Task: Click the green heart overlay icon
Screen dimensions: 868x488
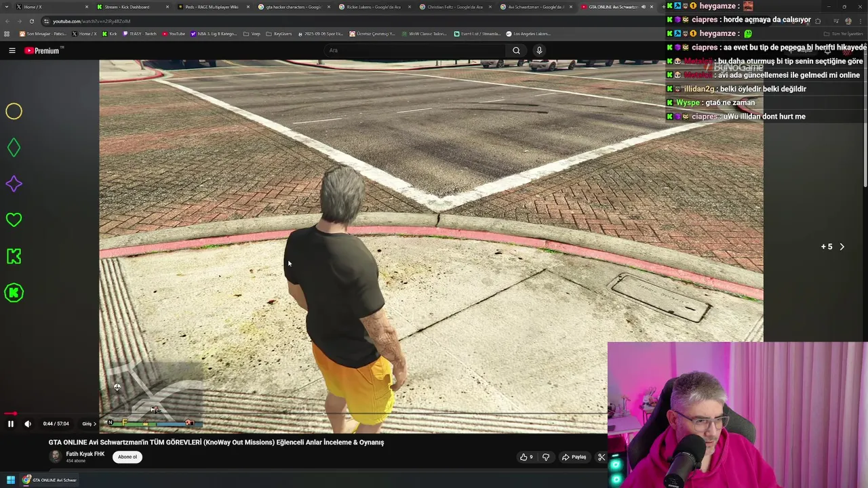Action: click(x=14, y=220)
